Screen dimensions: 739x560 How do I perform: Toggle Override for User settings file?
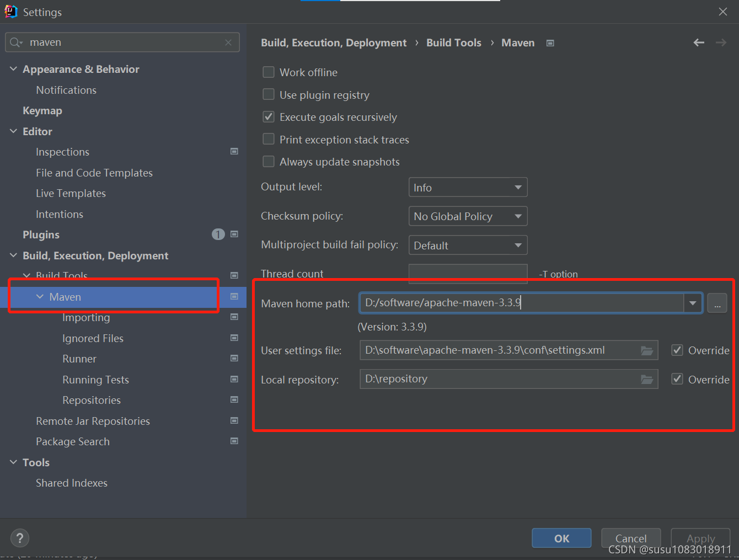click(x=677, y=350)
